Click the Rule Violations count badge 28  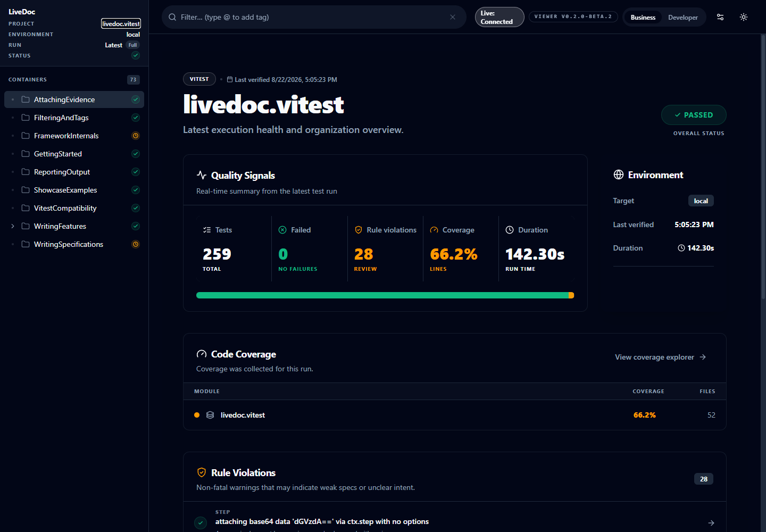[x=704, y=479]
